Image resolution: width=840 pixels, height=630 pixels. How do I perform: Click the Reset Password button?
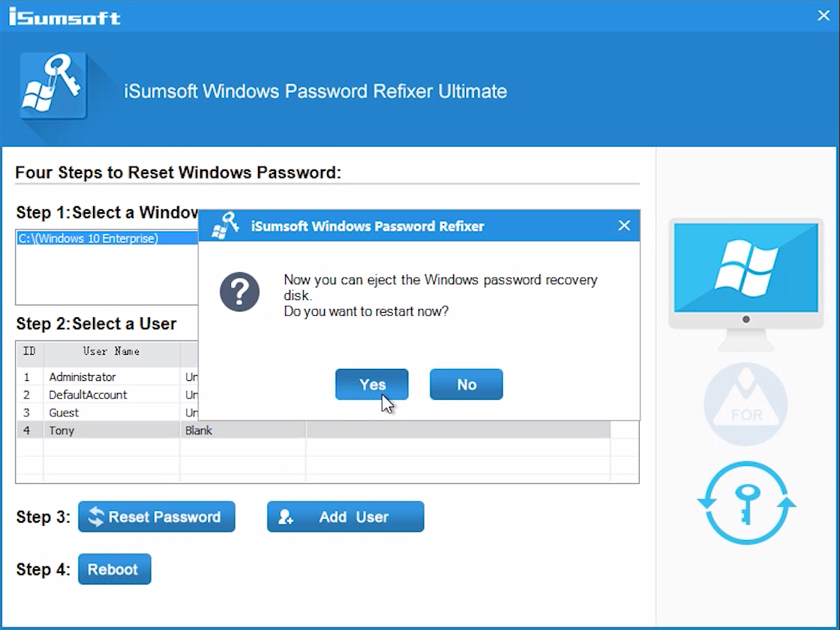click(x=157, y=517)
